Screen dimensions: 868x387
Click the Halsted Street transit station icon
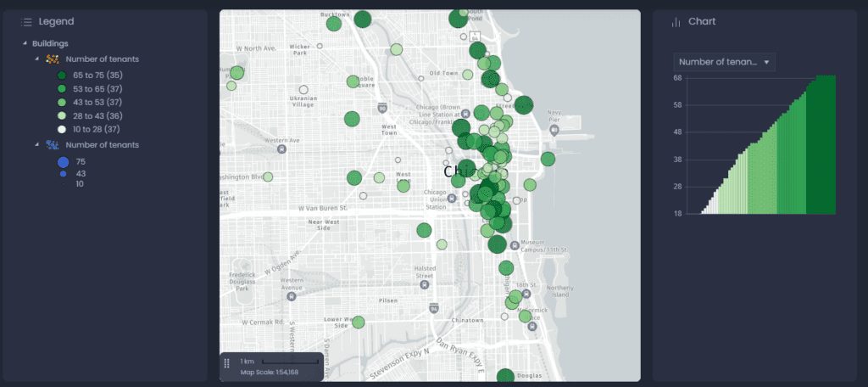point(424,285)
